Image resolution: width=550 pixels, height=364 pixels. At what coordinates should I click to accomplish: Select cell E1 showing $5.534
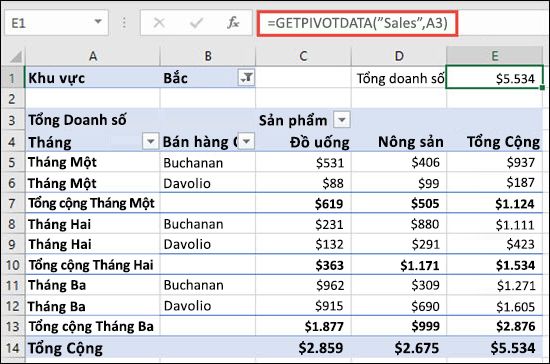tap(495, 78)
